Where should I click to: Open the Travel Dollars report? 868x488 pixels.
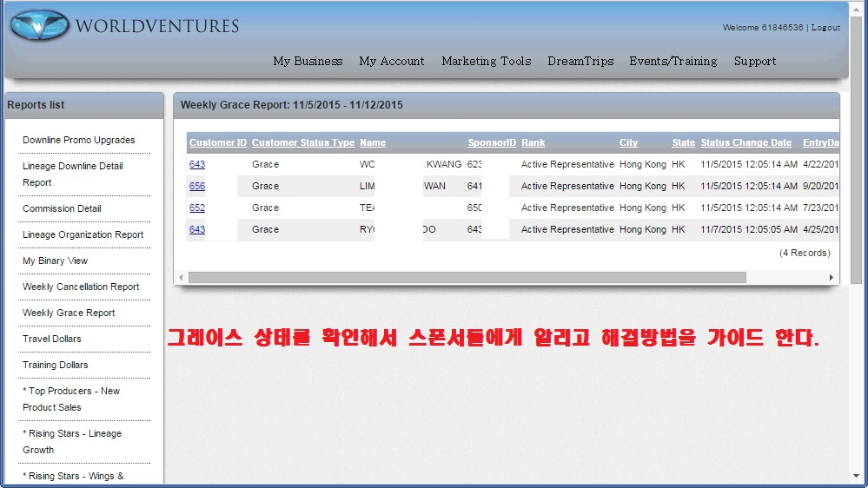coord(51,339)
